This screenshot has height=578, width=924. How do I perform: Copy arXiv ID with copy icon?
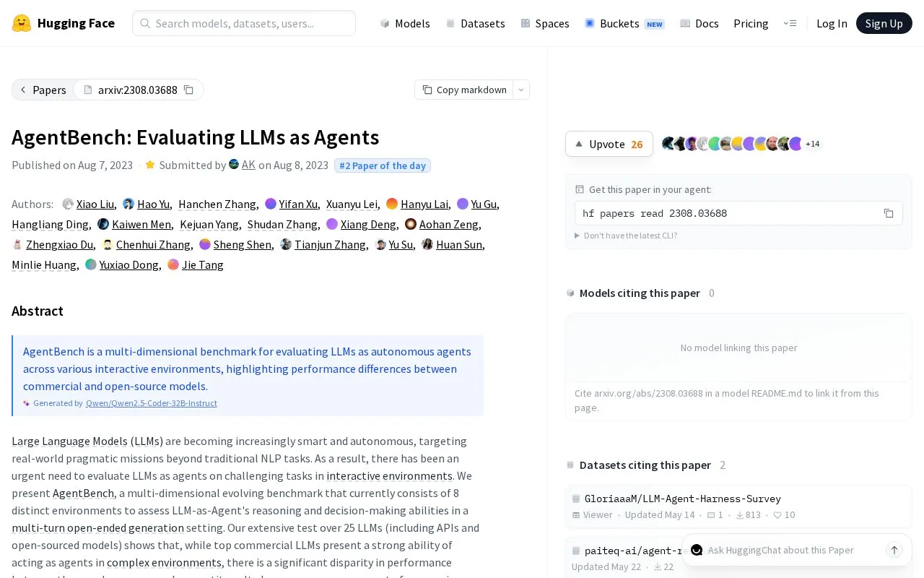click(x=188, y=90)
